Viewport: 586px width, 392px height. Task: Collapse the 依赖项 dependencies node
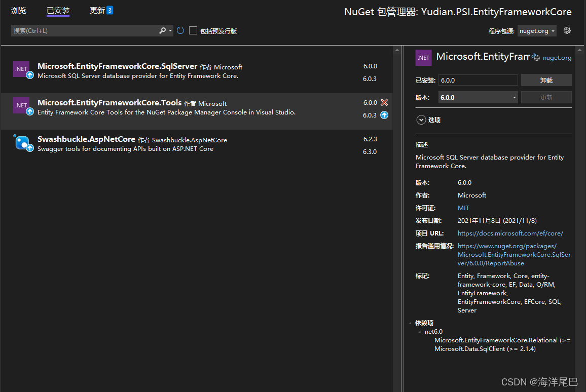pos(410,323)
